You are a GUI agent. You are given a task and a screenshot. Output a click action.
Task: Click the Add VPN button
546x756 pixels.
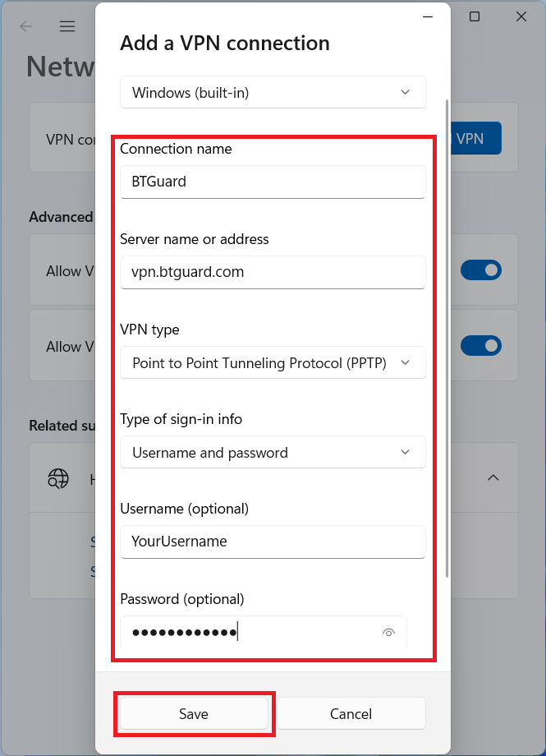point(476,139)
